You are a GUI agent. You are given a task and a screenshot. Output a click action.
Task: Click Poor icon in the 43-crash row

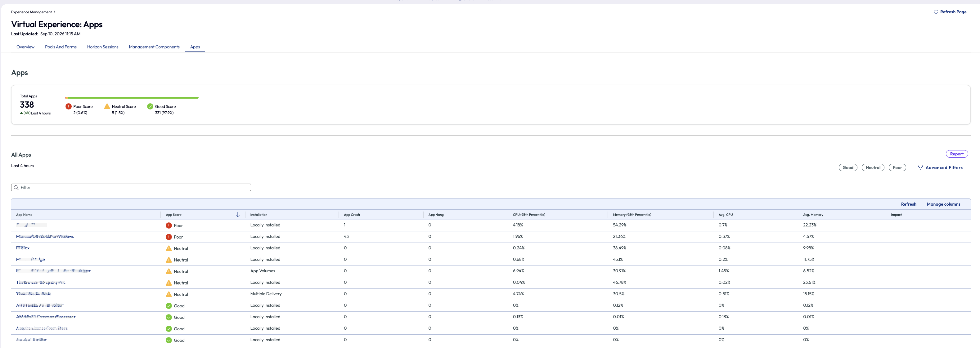coord(169,237)
